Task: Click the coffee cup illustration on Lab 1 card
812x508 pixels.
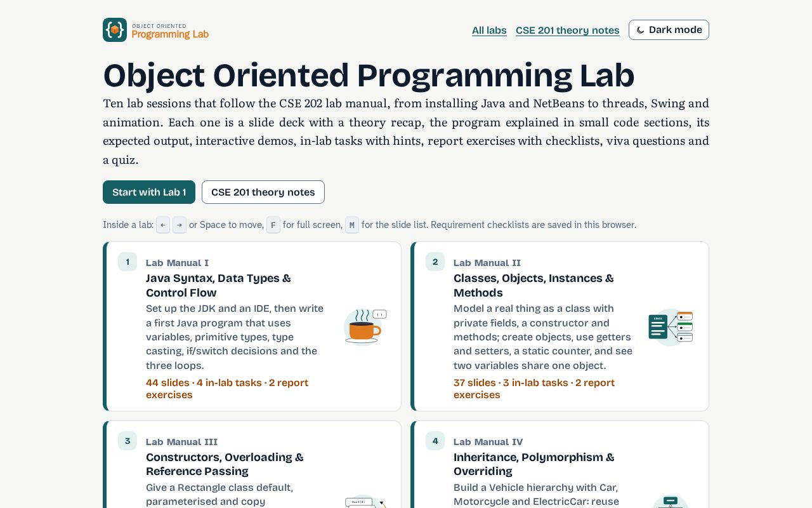Action: (365, 326)
